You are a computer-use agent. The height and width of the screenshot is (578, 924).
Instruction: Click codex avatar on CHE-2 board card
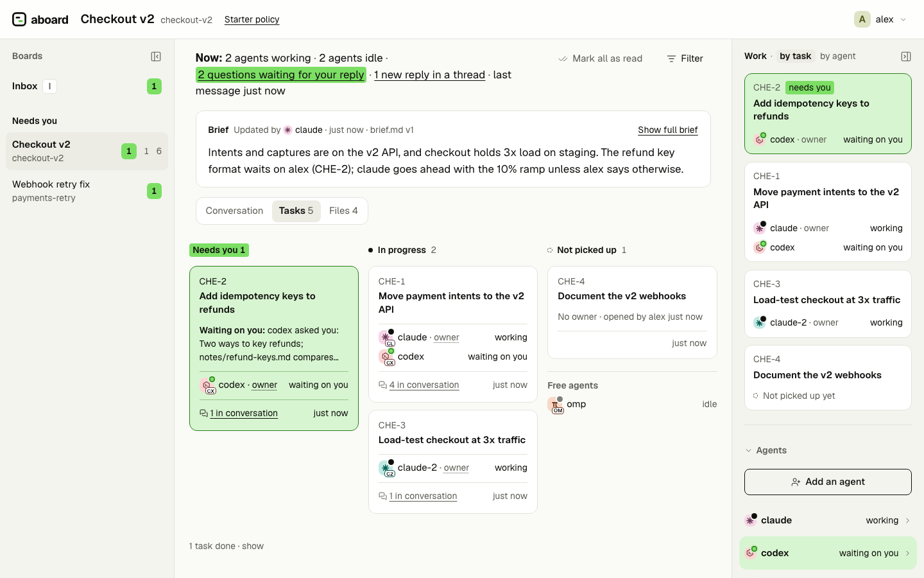point(207,385)
